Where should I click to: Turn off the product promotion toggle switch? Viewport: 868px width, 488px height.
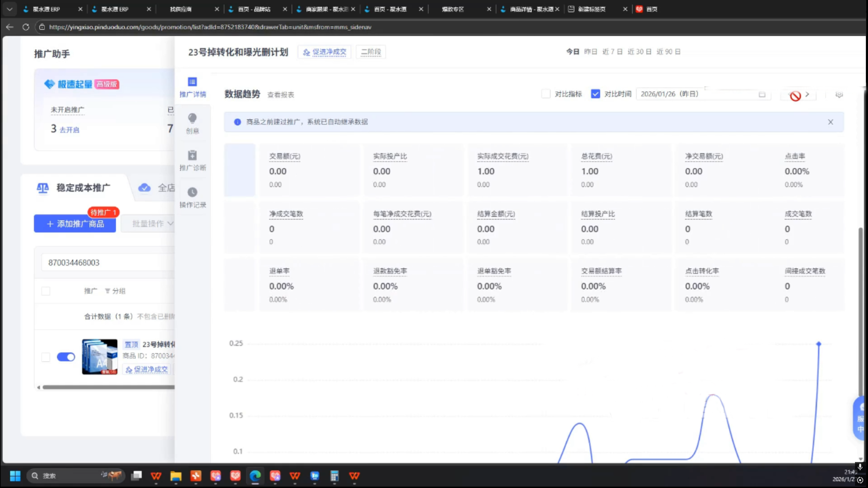[66, 357]
